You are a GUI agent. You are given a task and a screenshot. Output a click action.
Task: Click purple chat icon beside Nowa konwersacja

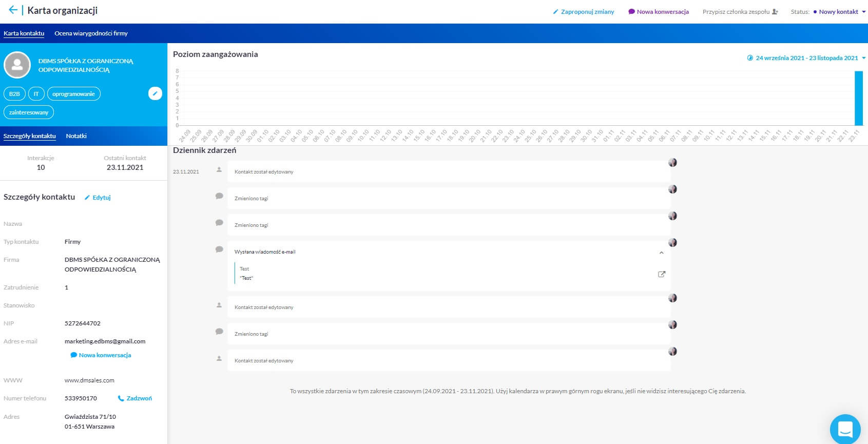632,12
